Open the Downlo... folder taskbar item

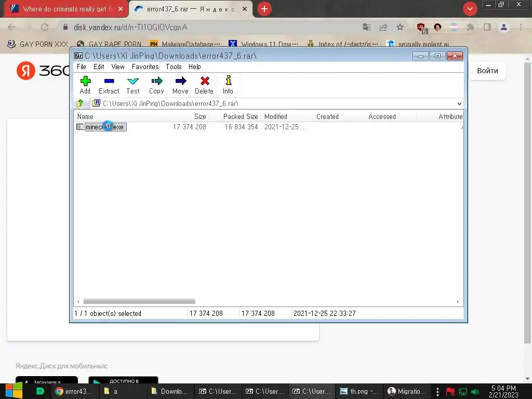click(x=170, y=391)
